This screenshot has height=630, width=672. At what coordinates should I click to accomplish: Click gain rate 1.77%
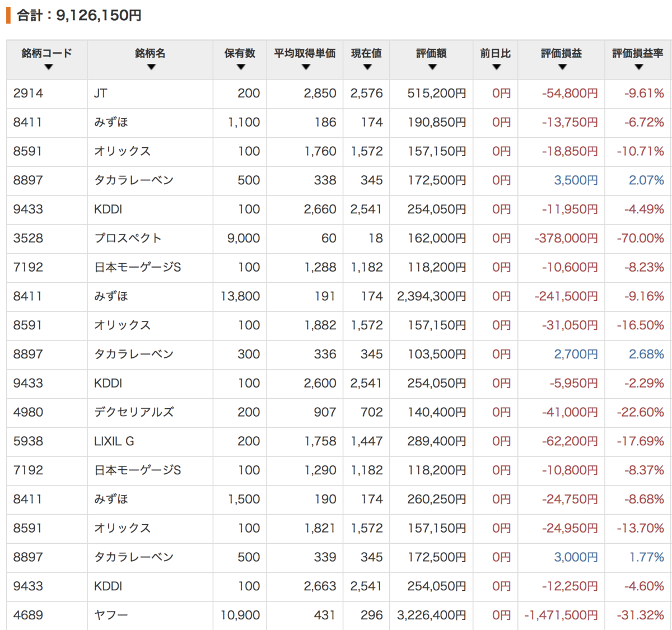[647, 558]
